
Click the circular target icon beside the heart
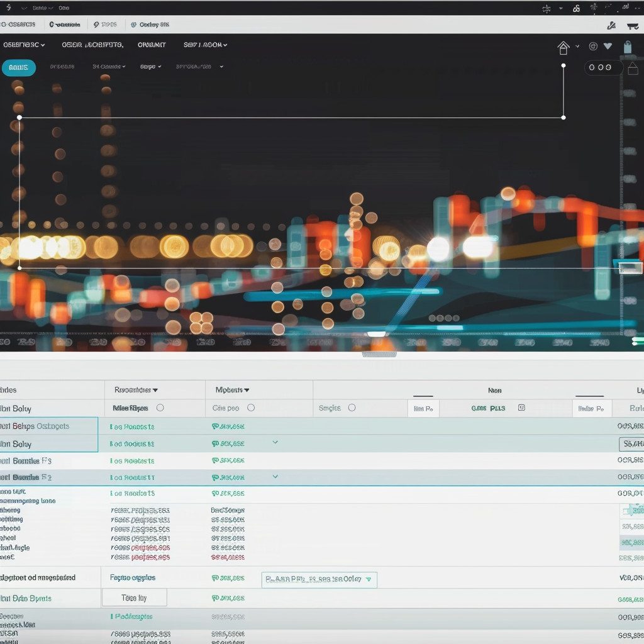tap(592, 47)
